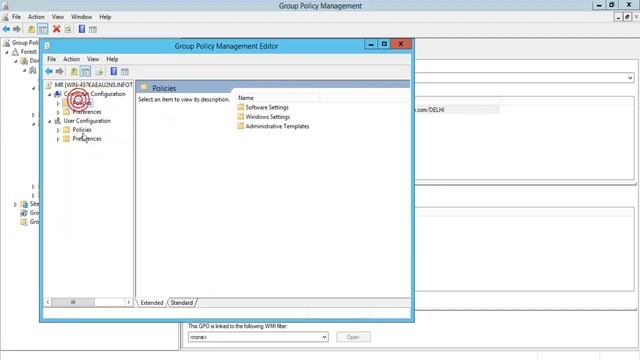Screen dimensions: 640x360
Task: Toggle action pane icon in Editor toolbar
Action: pos(125,71)
